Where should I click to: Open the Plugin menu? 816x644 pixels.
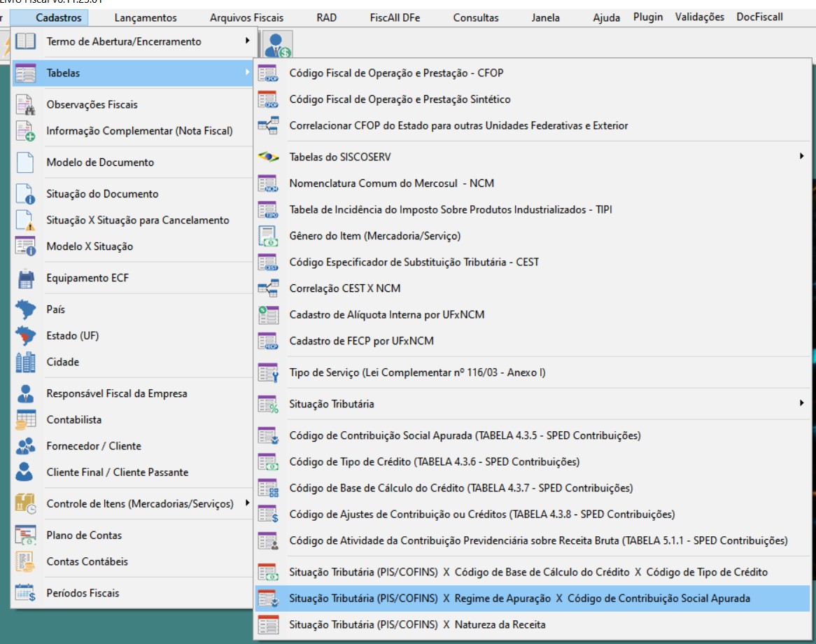click(x=648, y=17)
